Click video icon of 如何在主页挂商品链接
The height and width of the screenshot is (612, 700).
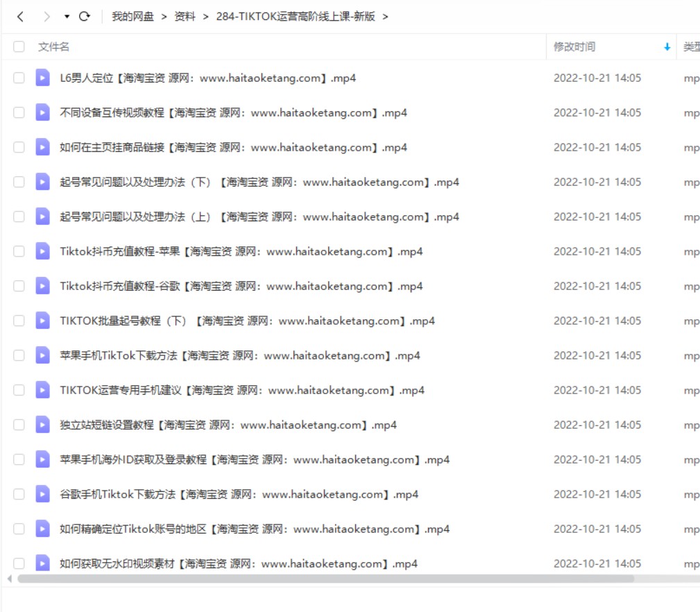click(42, 147)
